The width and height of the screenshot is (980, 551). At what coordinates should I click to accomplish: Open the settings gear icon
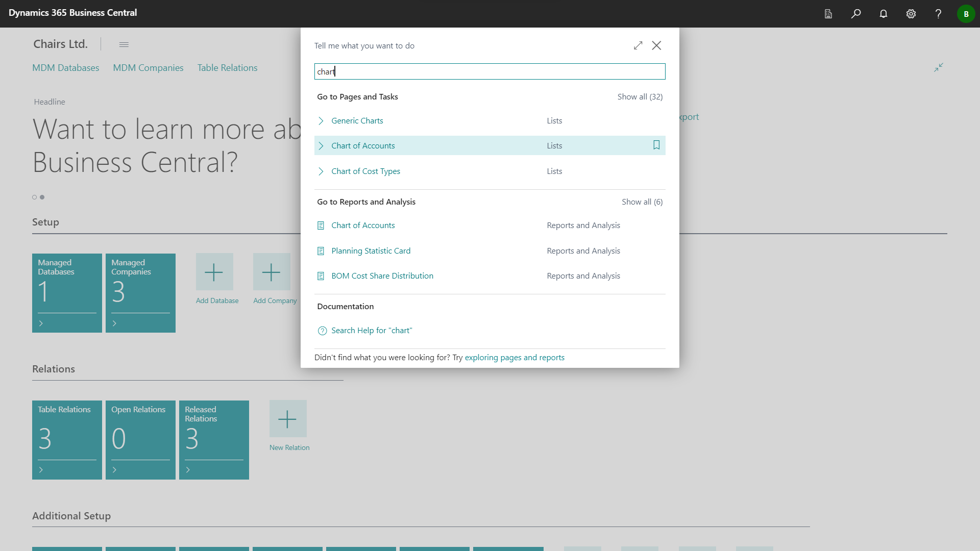(911, 14)
